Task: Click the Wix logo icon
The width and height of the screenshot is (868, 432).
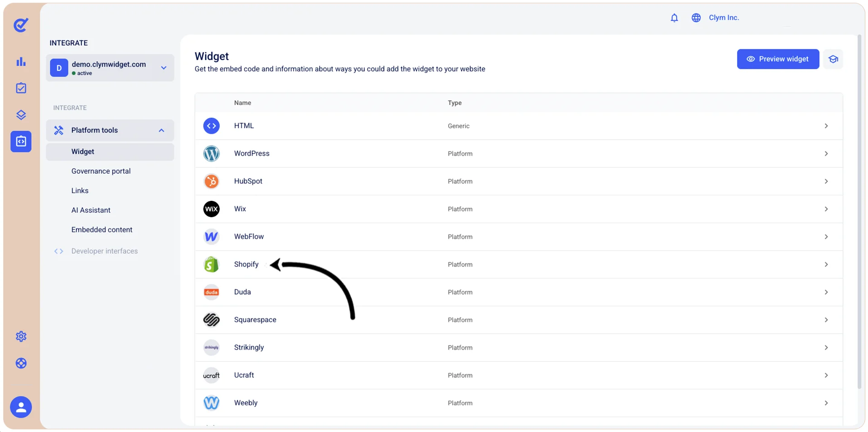Action: (x=211, y=209)
